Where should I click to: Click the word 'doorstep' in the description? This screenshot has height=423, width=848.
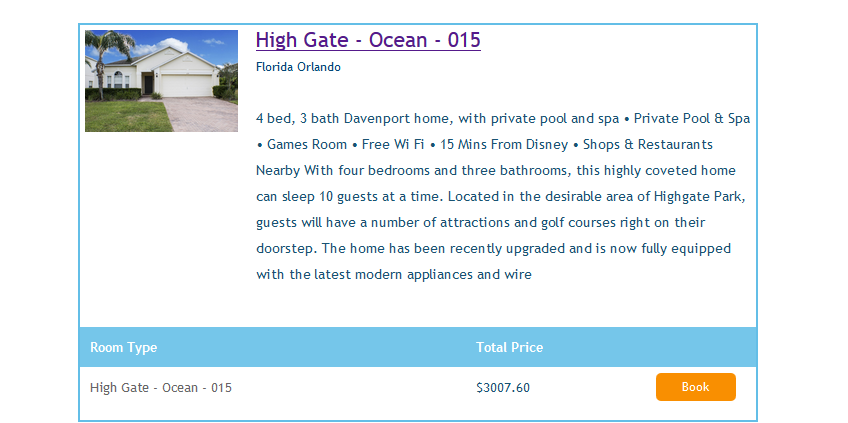[285, 248]
